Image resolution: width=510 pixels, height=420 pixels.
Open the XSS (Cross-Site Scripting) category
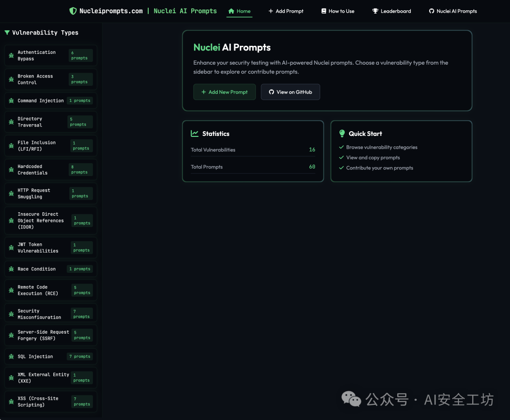[51, 402]
